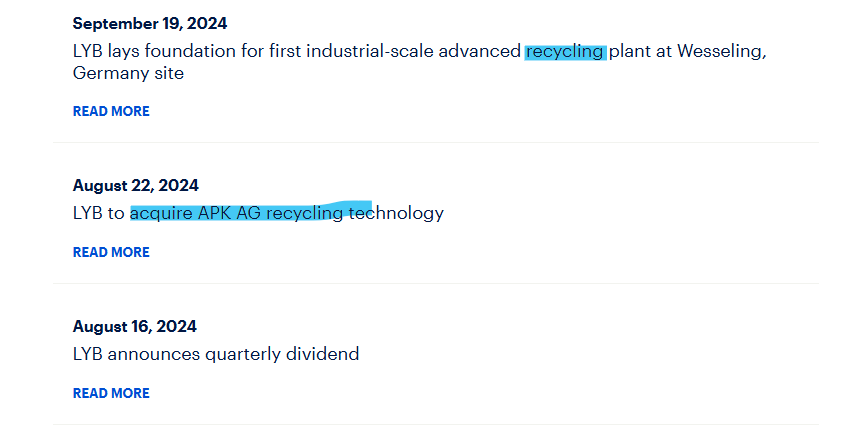This screenshot has height=437, width=856.
Task: Open READ MORE for the Wesseling plant article
Action: click(x=111, y=111)
